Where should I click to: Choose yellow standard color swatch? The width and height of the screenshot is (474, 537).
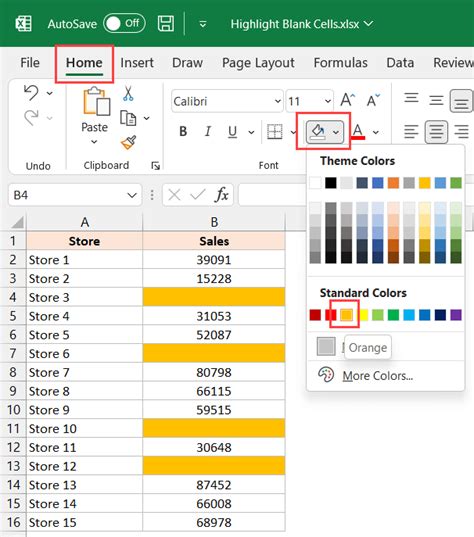(363, 315)
